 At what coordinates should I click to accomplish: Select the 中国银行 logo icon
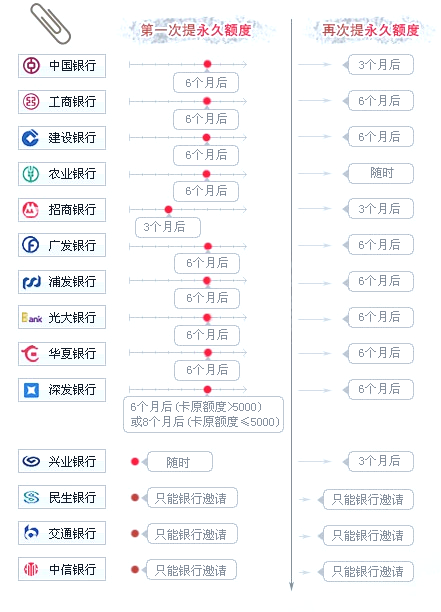click(x=31, y=66)
